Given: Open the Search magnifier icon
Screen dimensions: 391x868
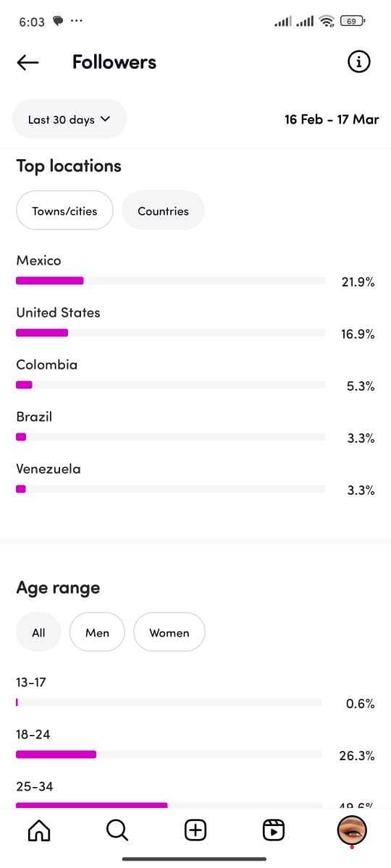Looking at the screenshot, I should [117, 830].
